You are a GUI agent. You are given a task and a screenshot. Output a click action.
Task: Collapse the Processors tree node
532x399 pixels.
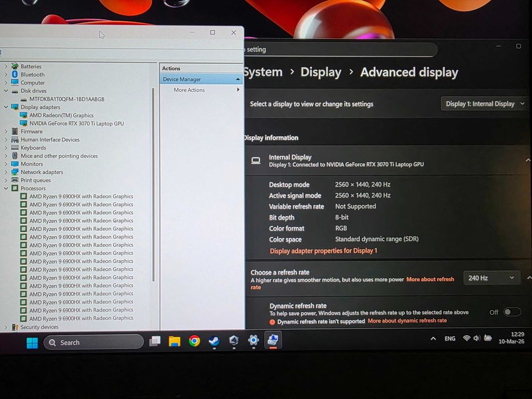pos(6,188)
